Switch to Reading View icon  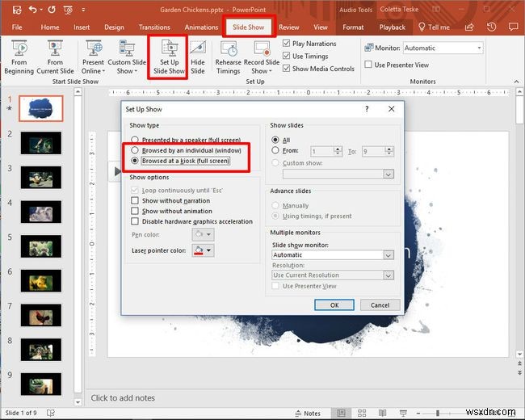coord(382,413)
